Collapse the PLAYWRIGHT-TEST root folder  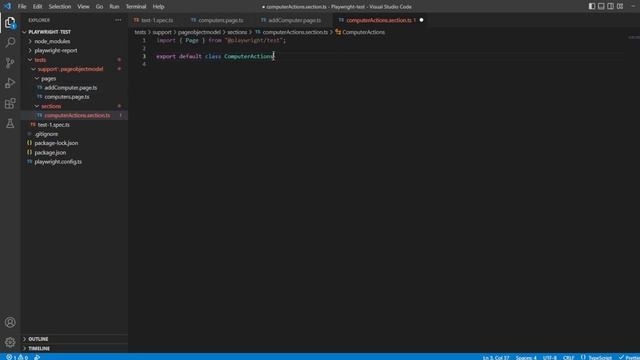pyautogui.click(x=49, y=32)
